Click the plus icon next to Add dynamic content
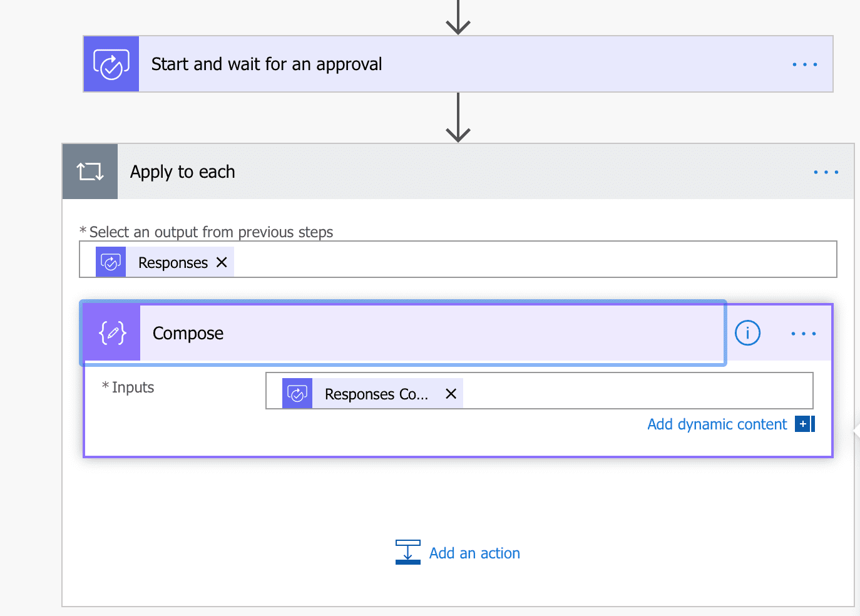Image resolution: width=860 pixels, height=616 pixels. tap(803, 424)
